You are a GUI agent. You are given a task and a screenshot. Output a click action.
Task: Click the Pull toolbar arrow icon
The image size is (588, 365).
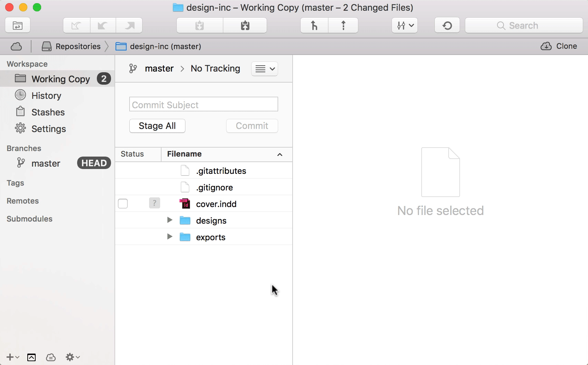click(x=103, y=25)
